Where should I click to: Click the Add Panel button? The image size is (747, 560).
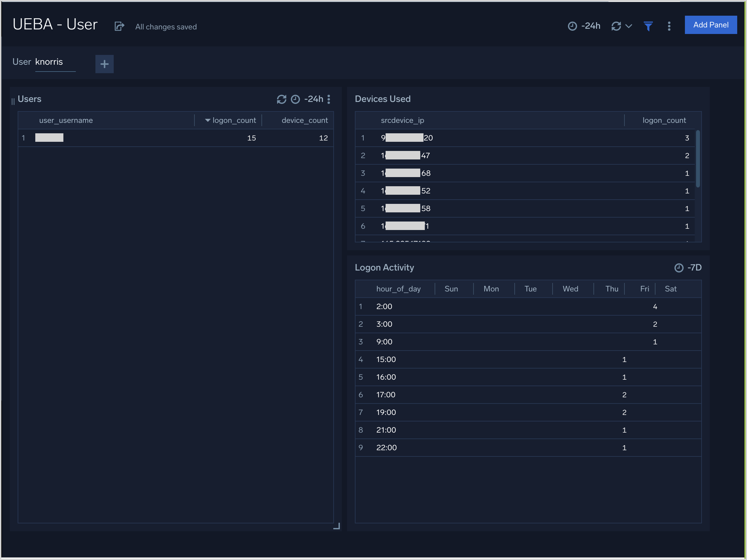(710, 25)
